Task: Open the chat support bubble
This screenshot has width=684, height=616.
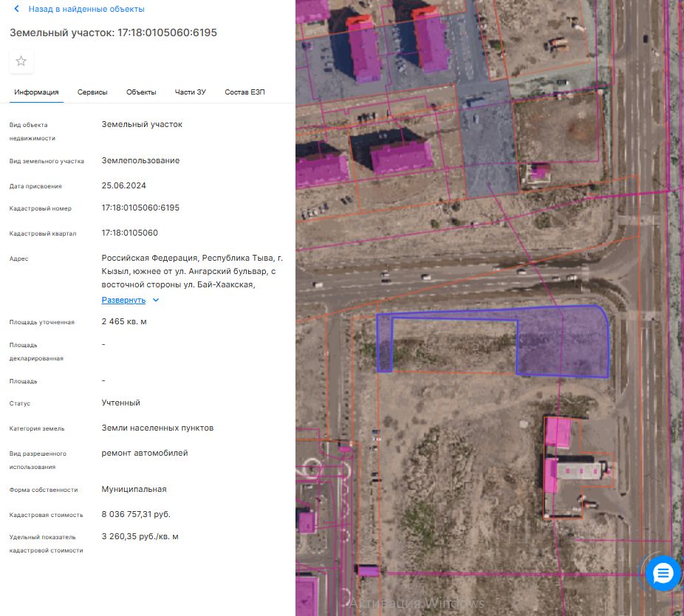Action: coord(663,573)
